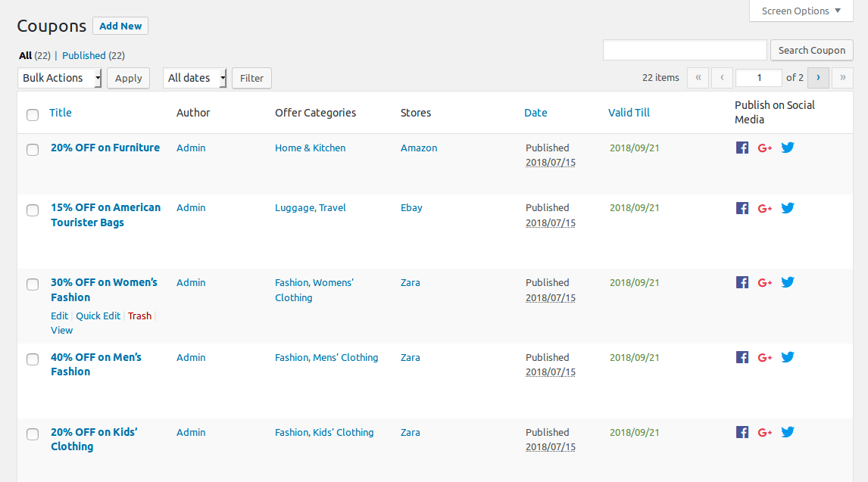Post Men's Fashion coupon on Google+

pos(765,358)
